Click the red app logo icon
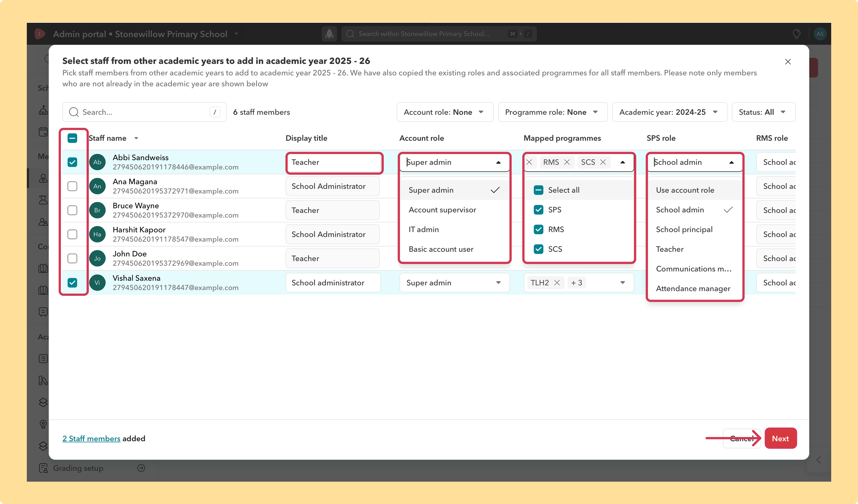858x504 pixels. (x=40, y=34)
